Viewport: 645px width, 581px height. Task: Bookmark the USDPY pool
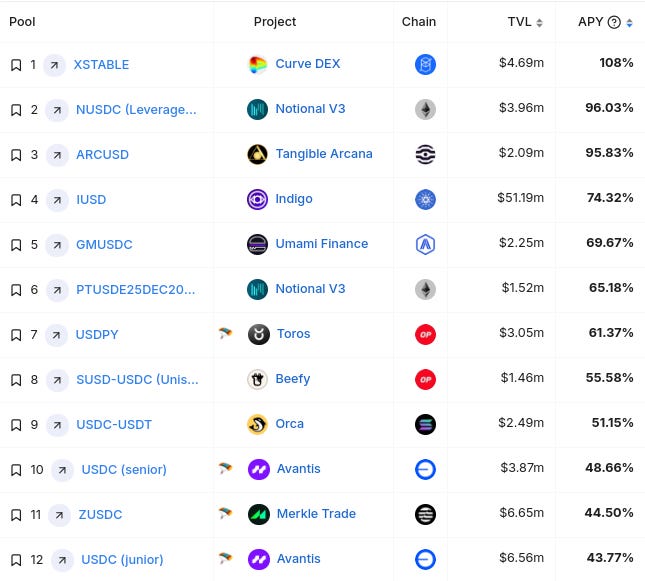tap(16, 335)
